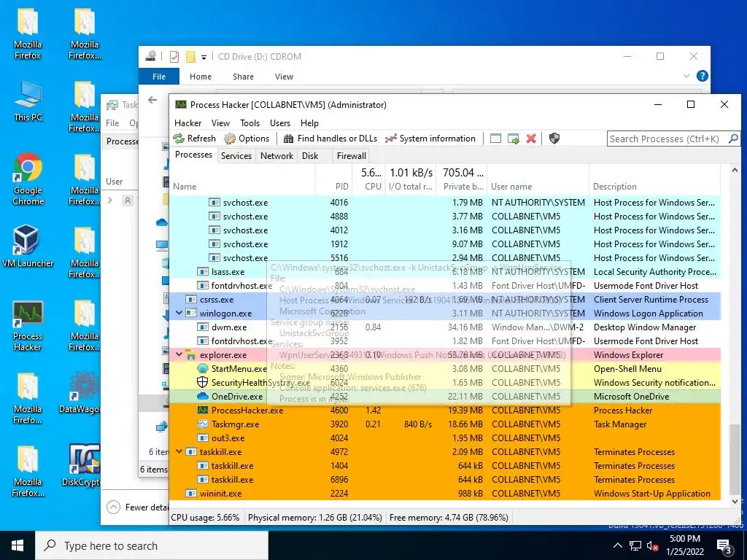747x560 pixels.
Task: Open Options gear icon in toolbar
Action: click(x=230, y=139)
